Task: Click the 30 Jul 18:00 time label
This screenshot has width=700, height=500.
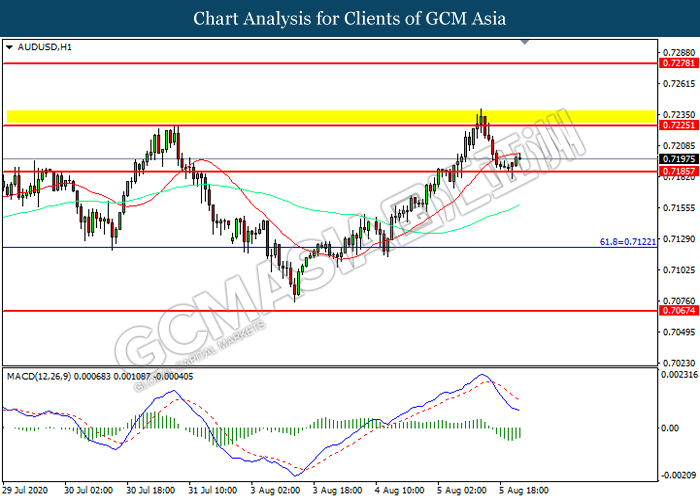Action: click(x=150, y=490)
